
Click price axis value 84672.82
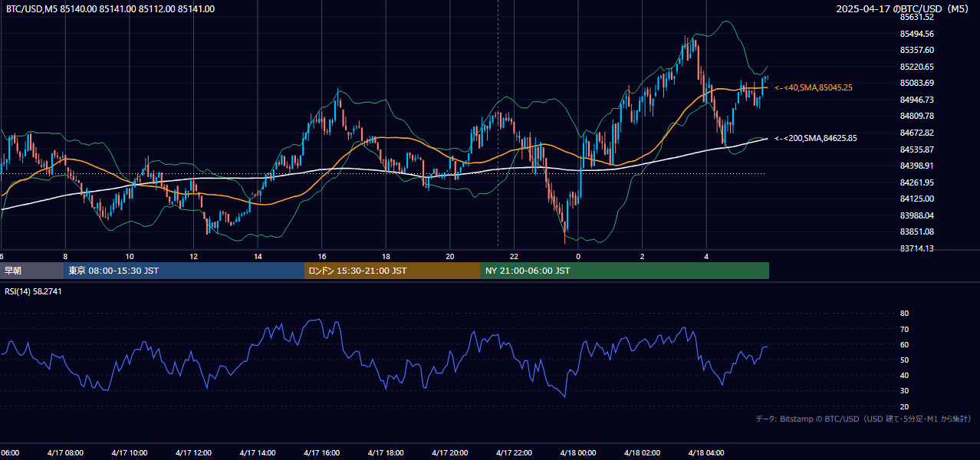tap(916, 133)
